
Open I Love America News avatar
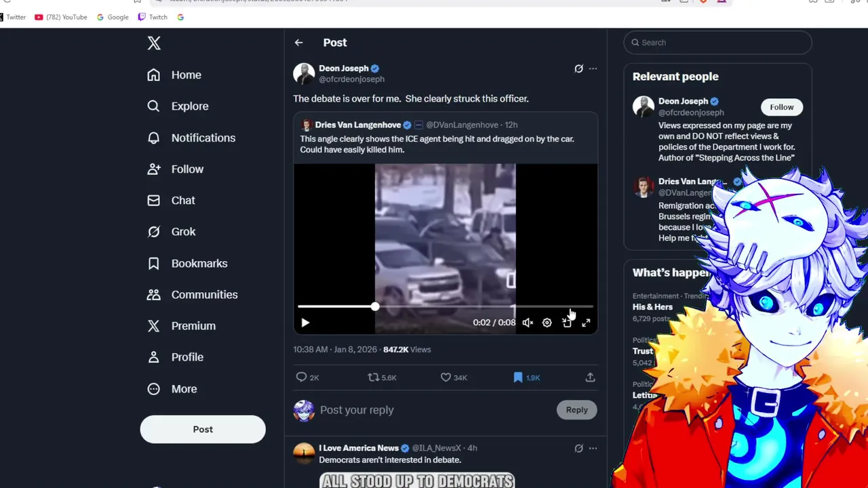click(304, 453)
